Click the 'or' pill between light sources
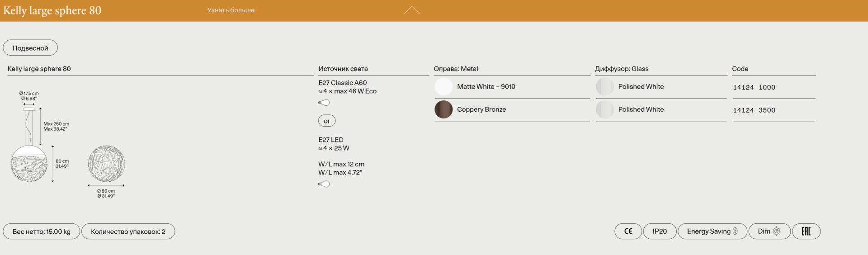This screenshot has height=255, width=868. coord(327,121)
